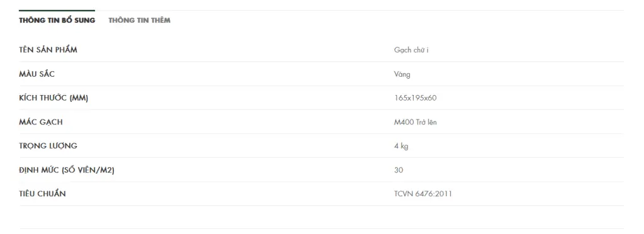This screenshot has height=234, width=644.
Task: Click the ĐỊNH MỨC (SỐ VIÊN/M2) label
Action: [x=67, y=170]
